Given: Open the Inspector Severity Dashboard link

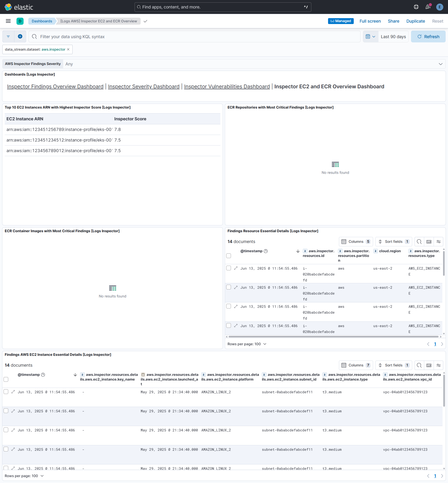Looking at the screenshot, I should (x=144, y=86).
